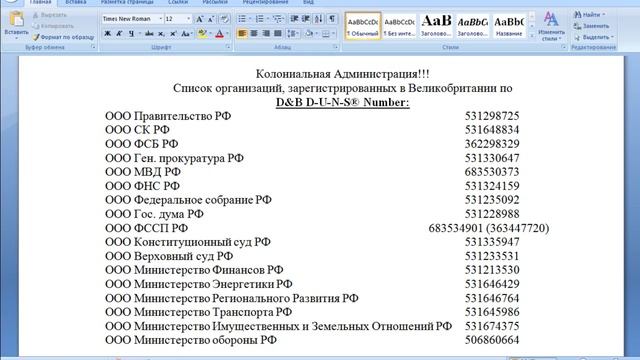Open the font color dropdown arrow

click(x=227, y=33)
